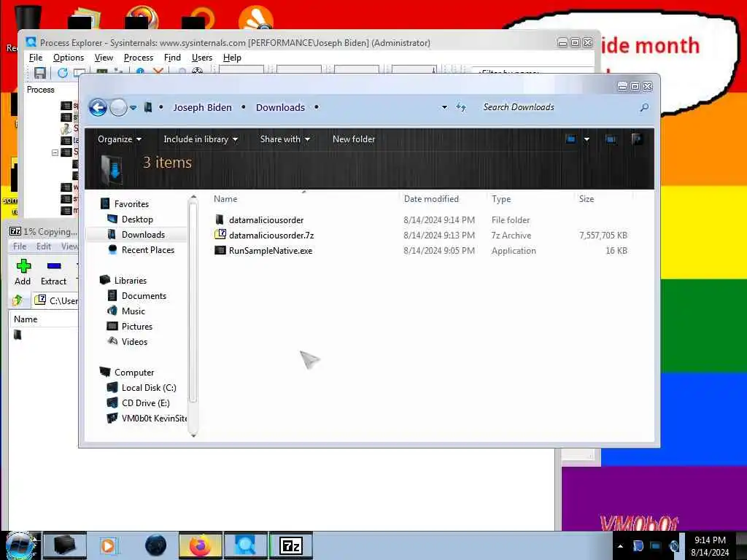Screen dimensions: 747x560
Task: Sort files by Date modified column
Action: (431, 199)
